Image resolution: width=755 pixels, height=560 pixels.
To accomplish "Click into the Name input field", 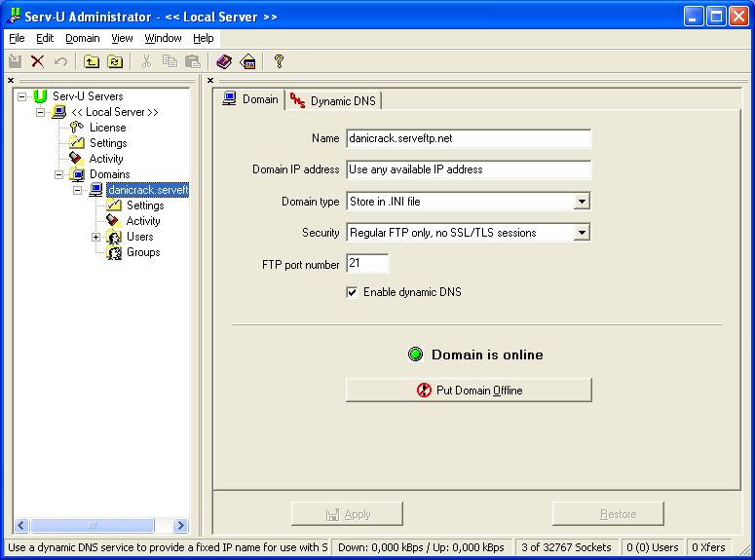I will coord(469,138).
